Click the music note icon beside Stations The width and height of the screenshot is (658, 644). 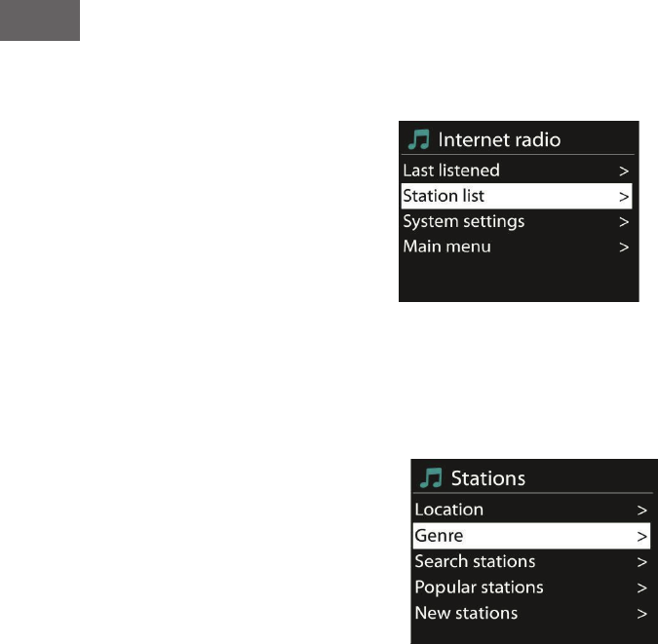[430, 478]
